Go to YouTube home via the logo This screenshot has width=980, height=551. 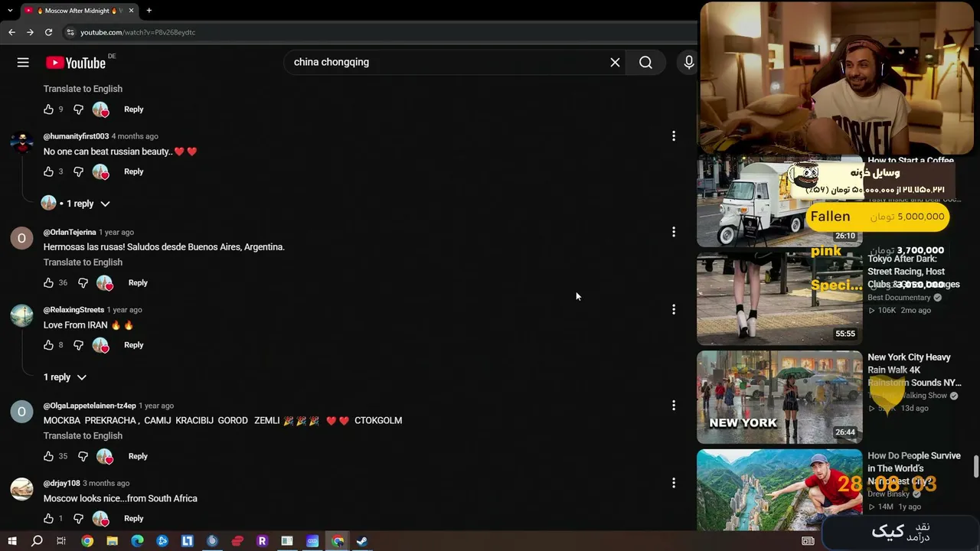pos(76,63)
